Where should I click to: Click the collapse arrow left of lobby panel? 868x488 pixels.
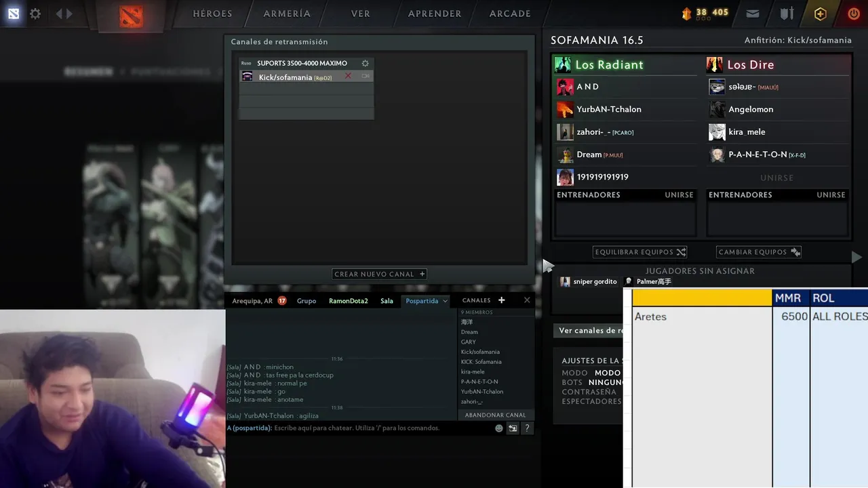coord(548,266)
